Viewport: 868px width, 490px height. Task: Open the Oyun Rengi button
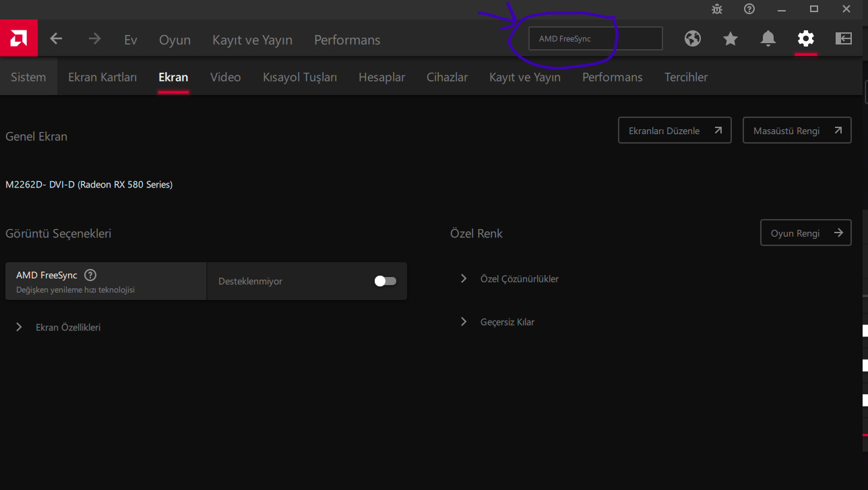(x=806, y=233)
